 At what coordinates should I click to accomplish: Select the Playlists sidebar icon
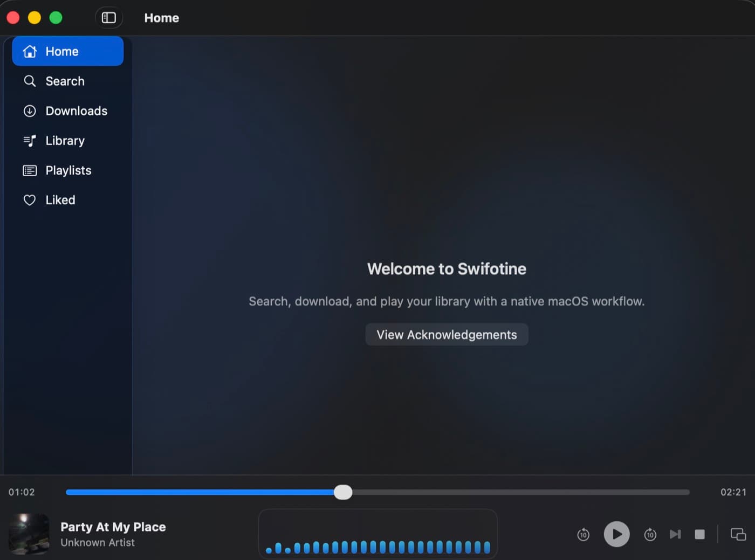point(30,170)
